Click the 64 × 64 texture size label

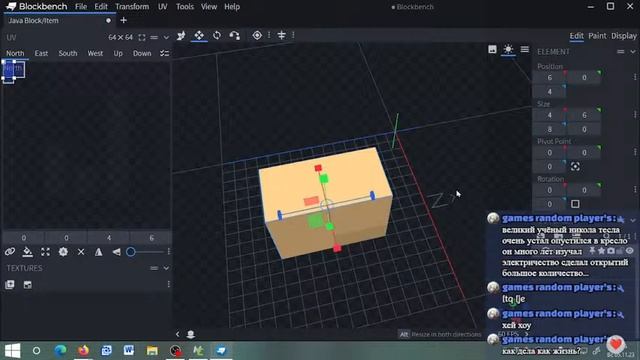tap(120, 38)
